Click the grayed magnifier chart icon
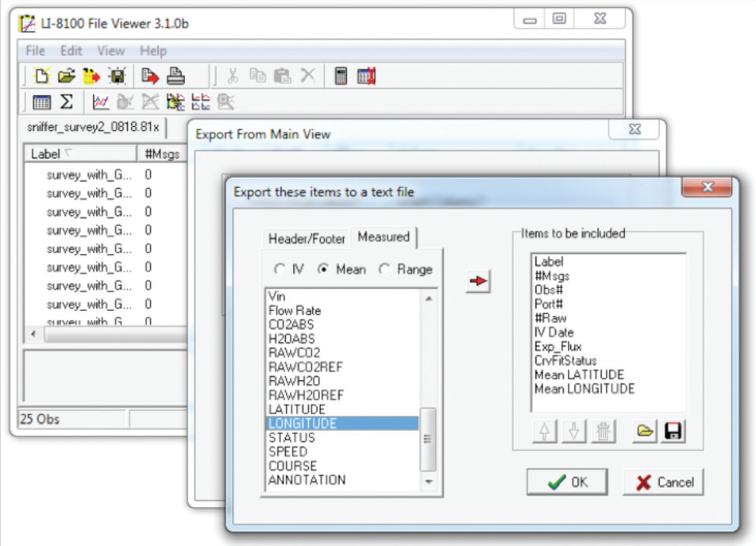This screenshot has height=546, width=756. (226, 102)
